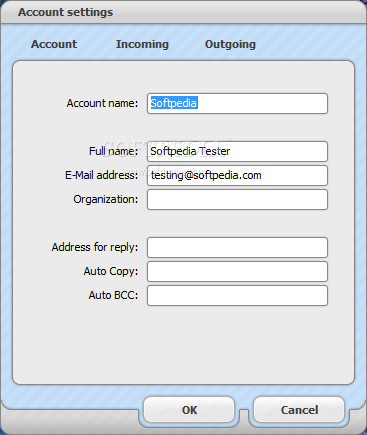This screenshot has width=367, height=435.
Task: Click the Auto BCC input field
Action: (x=237, y=295)
